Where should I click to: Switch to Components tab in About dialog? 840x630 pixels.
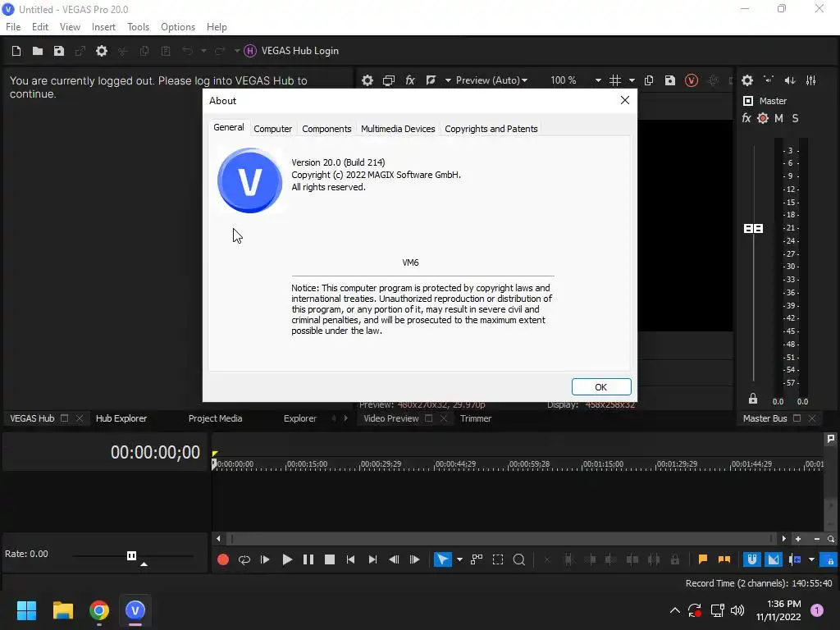(x=326, y=129)
